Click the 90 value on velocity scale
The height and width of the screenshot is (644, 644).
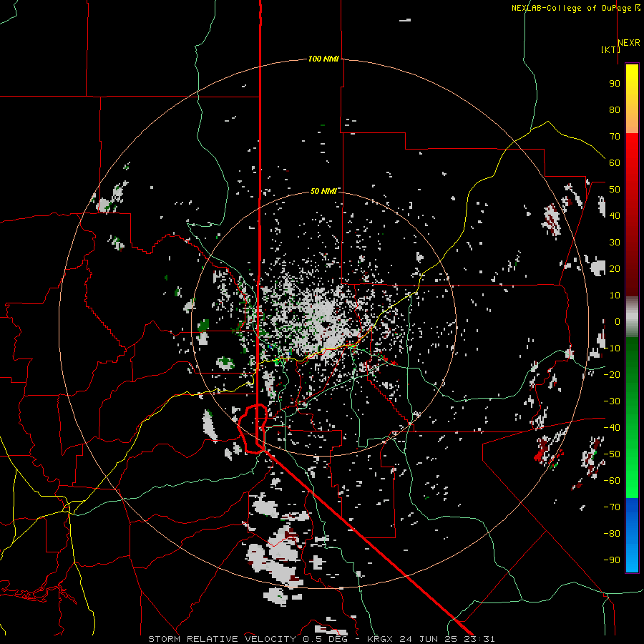click(x=615, y=84)
